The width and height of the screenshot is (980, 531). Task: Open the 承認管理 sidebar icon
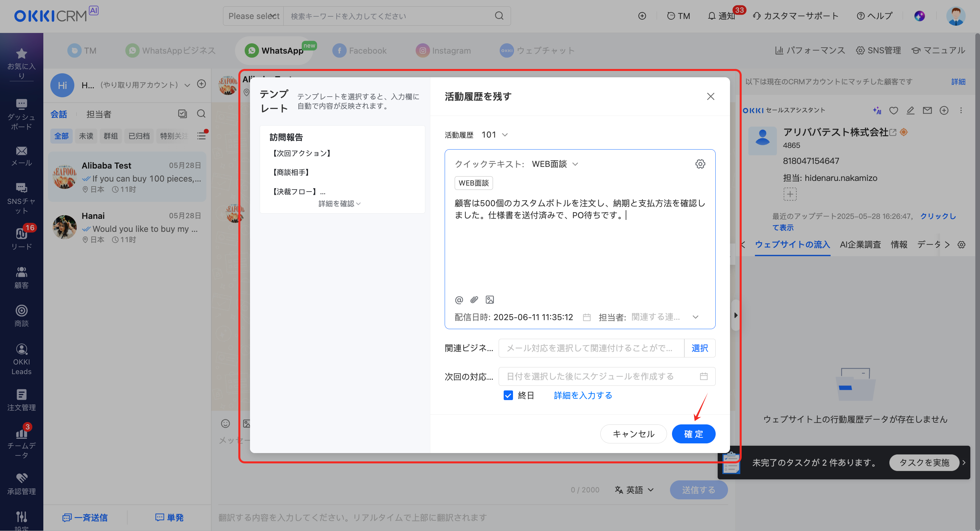pyautogui.click(x=21, y=484)
